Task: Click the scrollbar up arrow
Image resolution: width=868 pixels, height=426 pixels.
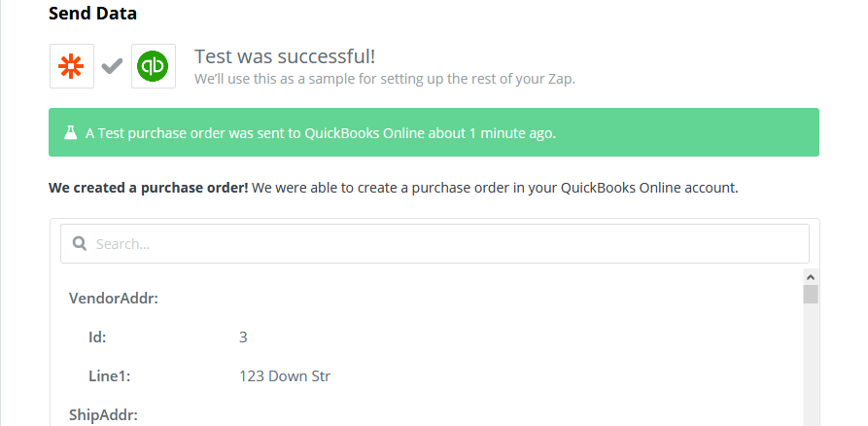Action: tap(811, 277)
